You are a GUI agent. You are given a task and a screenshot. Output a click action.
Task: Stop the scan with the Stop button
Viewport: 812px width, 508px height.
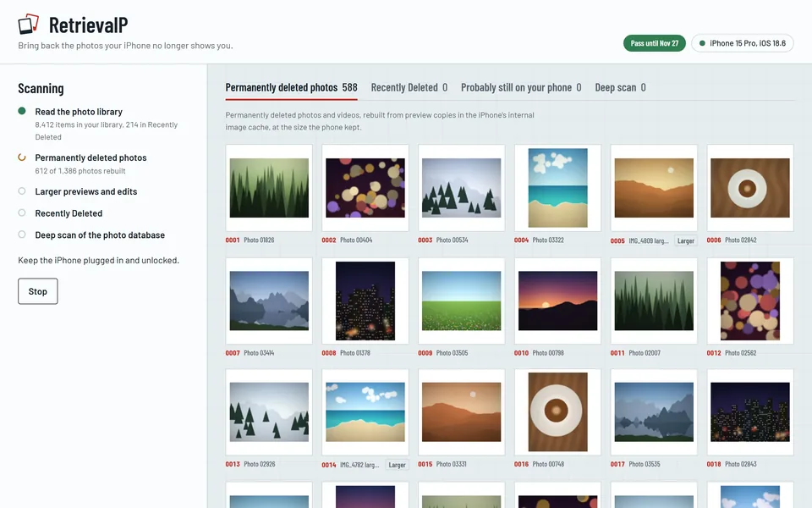(x=38, y=291)
